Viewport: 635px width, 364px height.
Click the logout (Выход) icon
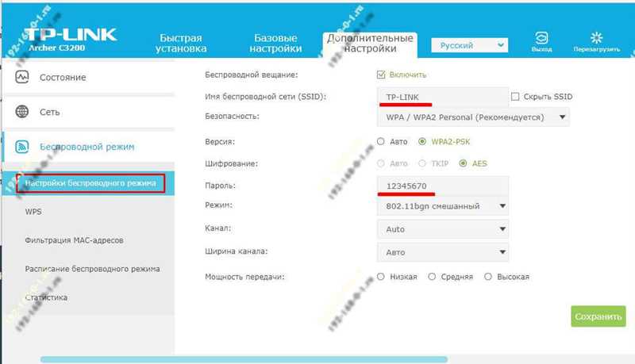click(x=541, y=38)
